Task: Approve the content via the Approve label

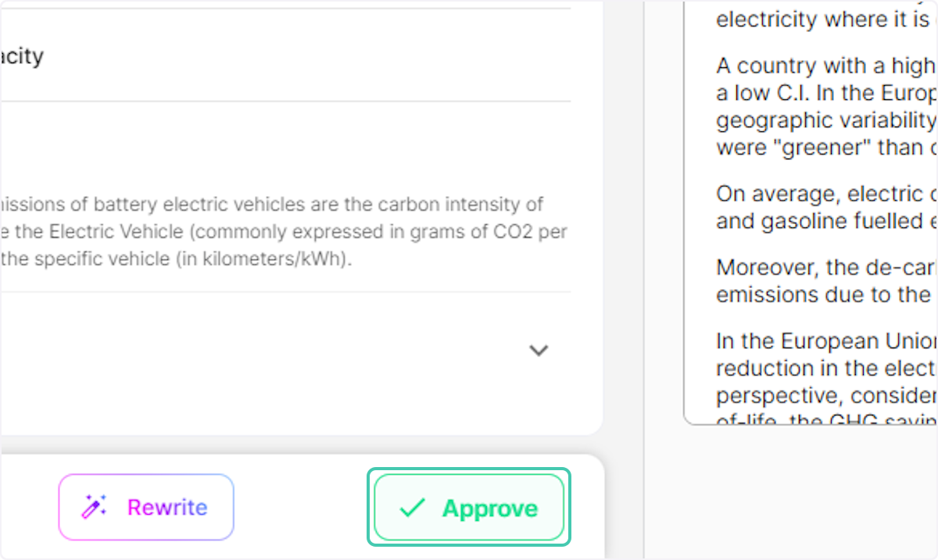Action: coord(489,508)
